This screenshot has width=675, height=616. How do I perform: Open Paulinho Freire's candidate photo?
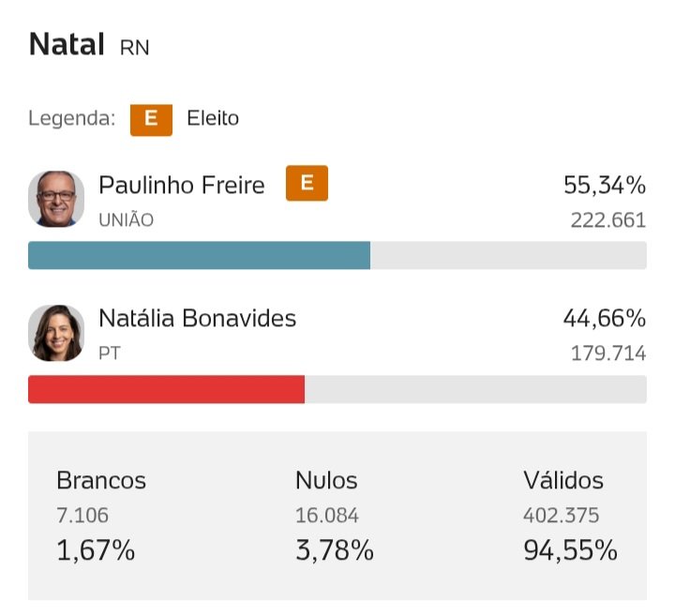[56, 199]
